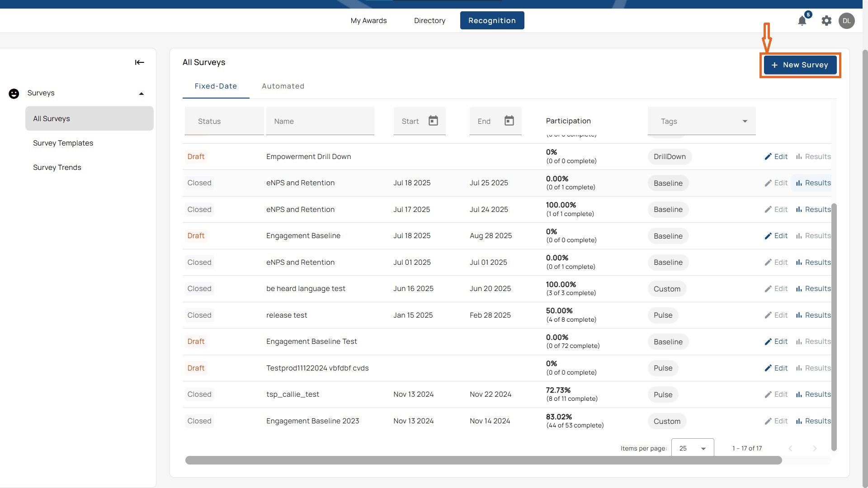
Task: Click the Surveys smiley face icon
Action: tap(14, 94)
